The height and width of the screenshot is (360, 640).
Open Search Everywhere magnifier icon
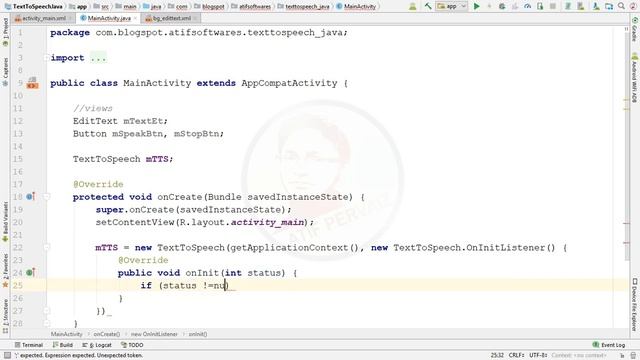[621, 6]
